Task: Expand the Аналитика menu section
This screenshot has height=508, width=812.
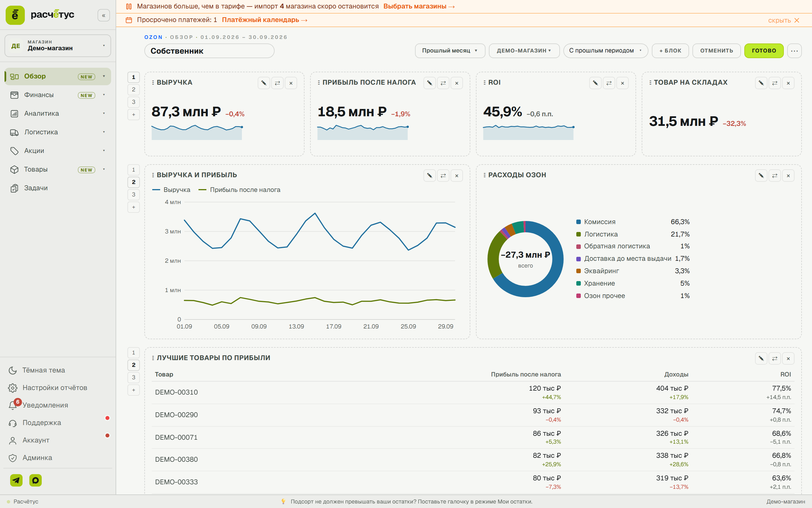Action: click(58, 113)
